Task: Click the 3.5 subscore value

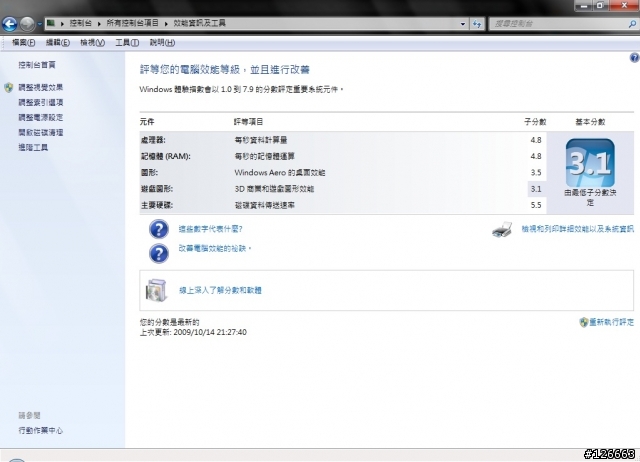Action: [x=536, y=173]
